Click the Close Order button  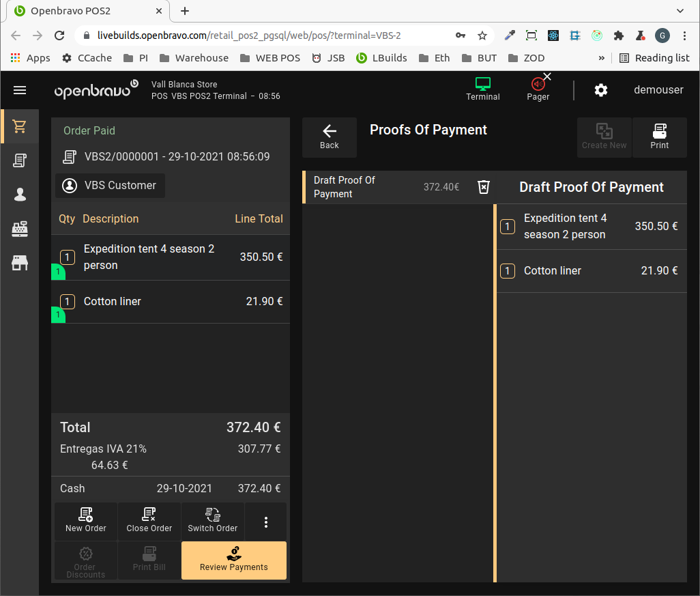149,522
